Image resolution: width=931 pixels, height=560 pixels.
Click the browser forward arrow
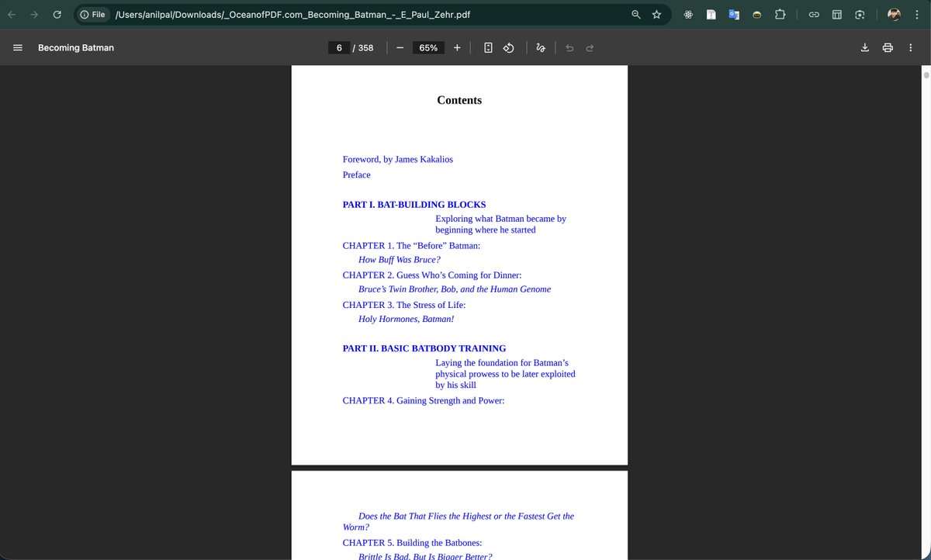34,14
